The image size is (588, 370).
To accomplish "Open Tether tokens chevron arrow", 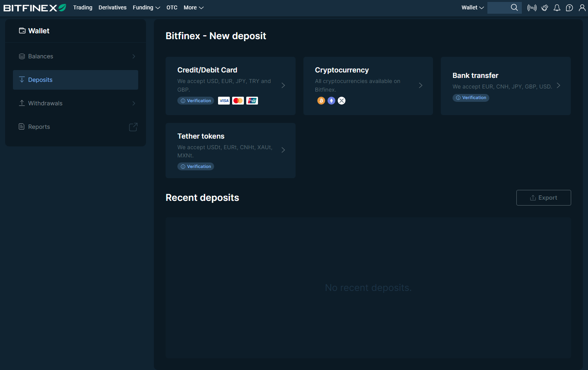I will [283, 150].
